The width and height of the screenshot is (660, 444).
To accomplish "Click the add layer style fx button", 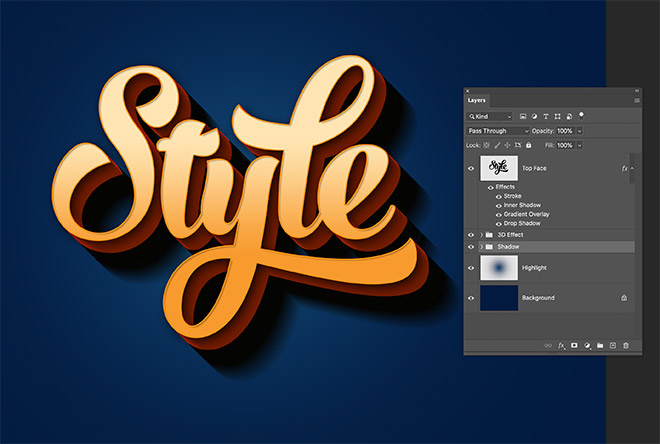I will click(561, 345).
